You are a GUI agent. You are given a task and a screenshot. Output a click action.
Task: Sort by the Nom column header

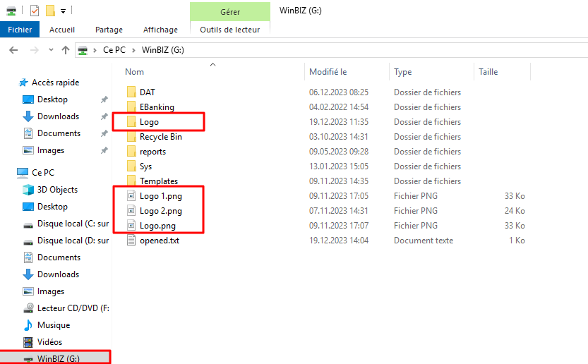[134, 71]
